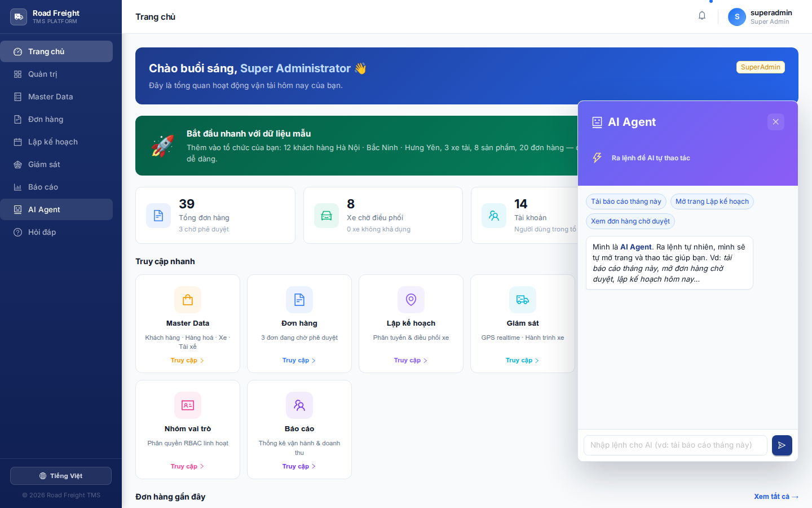Click Truy cập link under Master Data
Image resolution: width=812 pixels, height=508 pixels.
(x=187, y=360)
